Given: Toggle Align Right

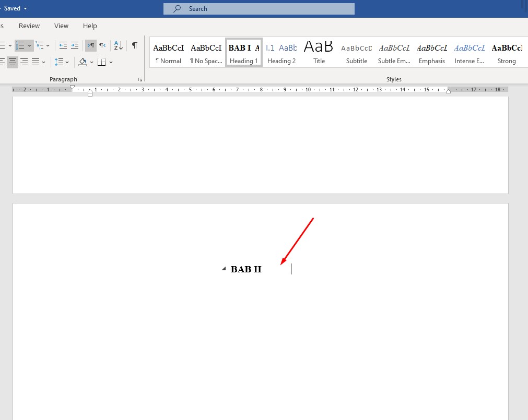Looking at the screenshot, I should (x=24, y=62).
